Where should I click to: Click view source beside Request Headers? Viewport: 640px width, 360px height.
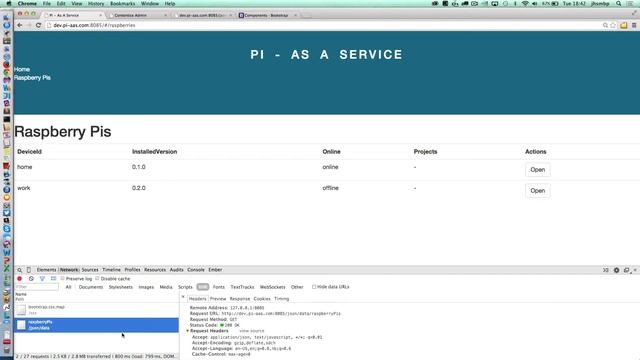[x=251, y=331]
